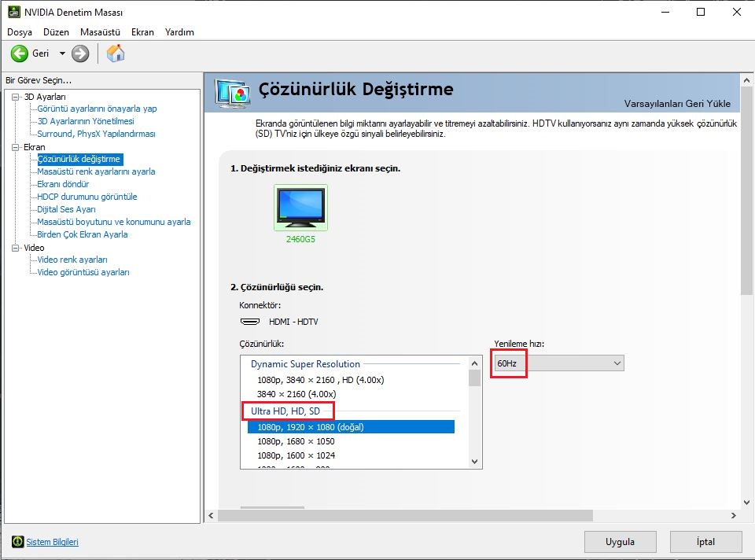Select 1080p, 1920 × 1080 (doğal)
This screenshot has width=755, height=560.
[x=351, y=426]
